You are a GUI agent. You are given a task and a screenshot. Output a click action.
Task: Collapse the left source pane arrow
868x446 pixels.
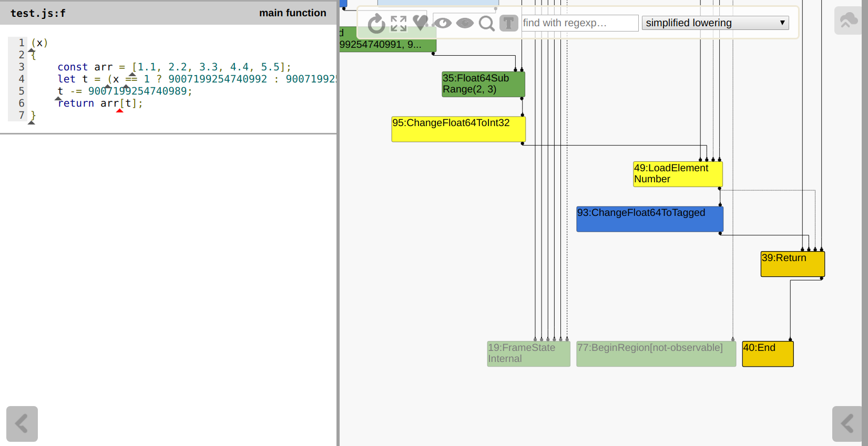[22, 423]
